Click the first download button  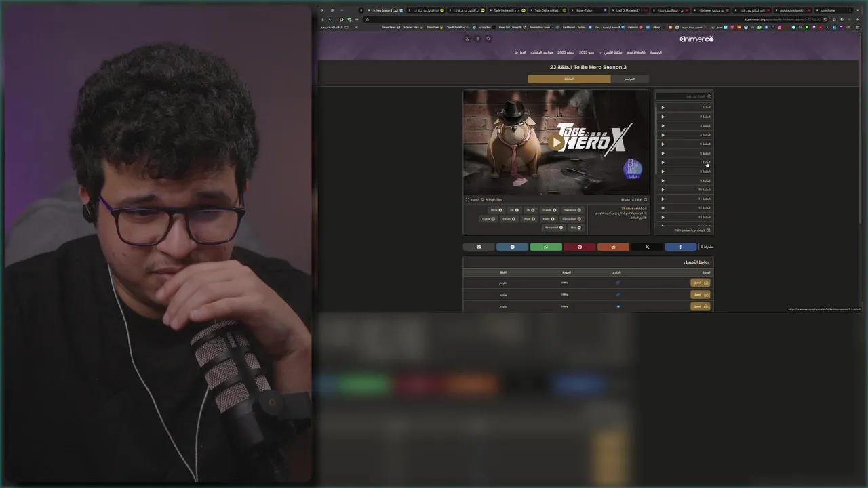point(701,283)
